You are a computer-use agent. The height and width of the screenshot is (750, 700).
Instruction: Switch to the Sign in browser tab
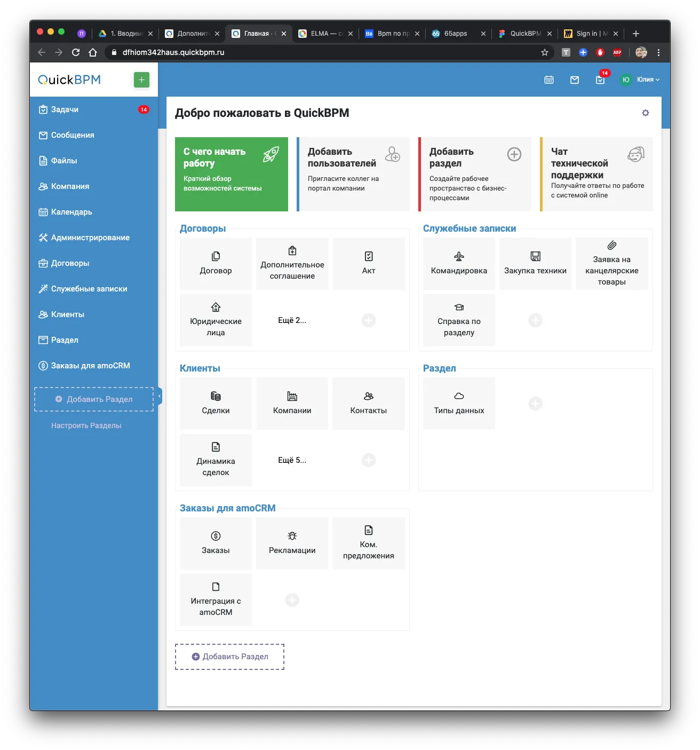(591, 33)
